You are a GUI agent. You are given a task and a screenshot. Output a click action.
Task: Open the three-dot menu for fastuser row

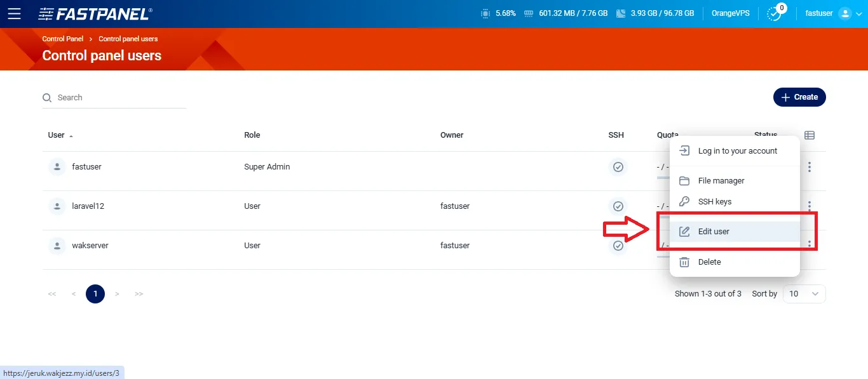tap(809, 167)
